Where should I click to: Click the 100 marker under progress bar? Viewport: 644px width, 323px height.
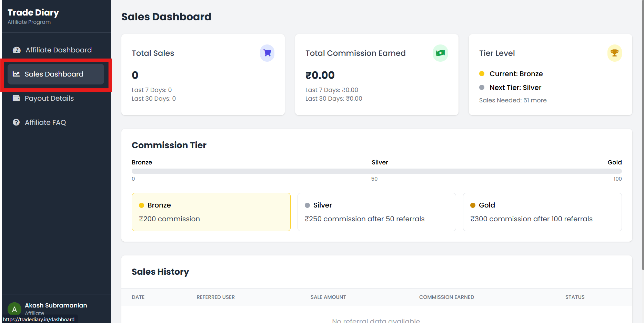[x=617, y=179]
